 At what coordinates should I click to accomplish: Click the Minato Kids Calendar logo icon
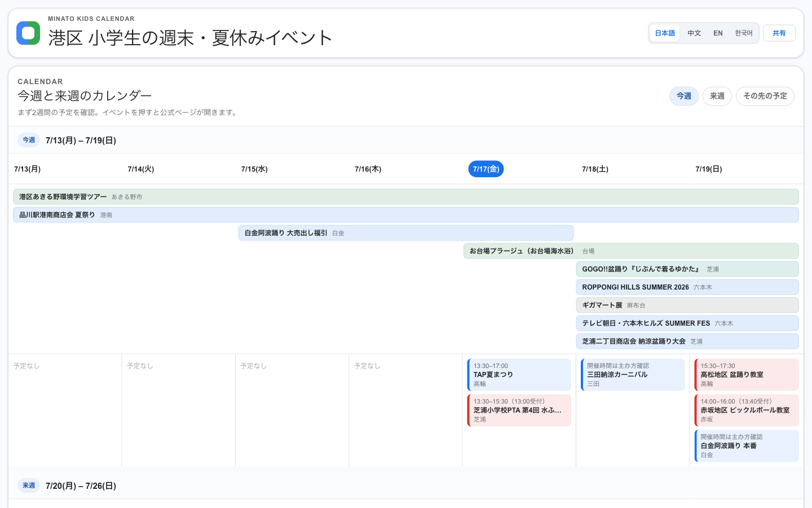coord(28,33)
